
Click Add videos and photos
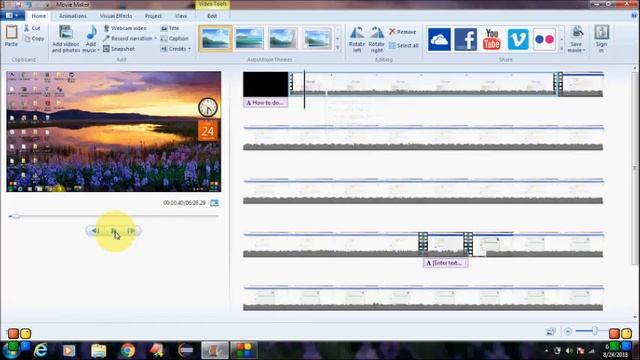[x=65, y=39]
